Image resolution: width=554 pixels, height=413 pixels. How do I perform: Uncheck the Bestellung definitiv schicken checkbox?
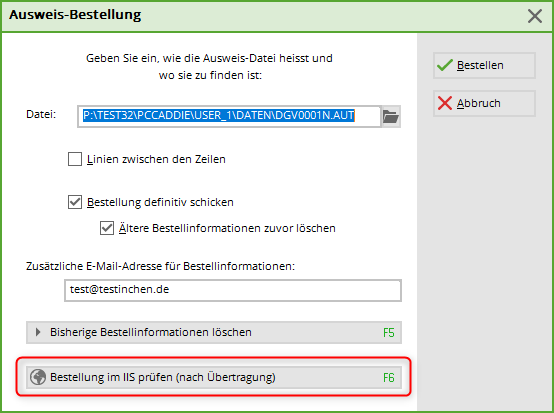tap(75, 202)
